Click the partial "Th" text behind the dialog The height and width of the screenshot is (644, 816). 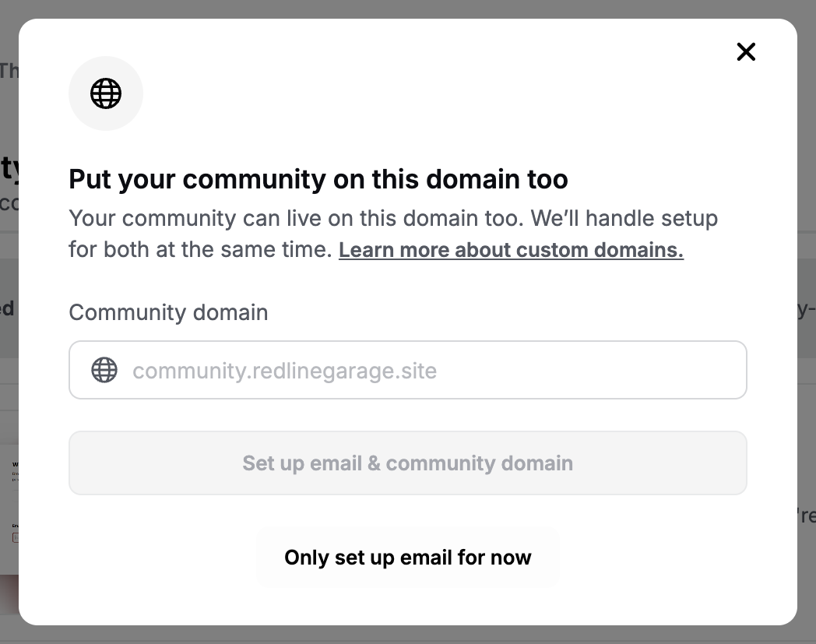[9, 71]
